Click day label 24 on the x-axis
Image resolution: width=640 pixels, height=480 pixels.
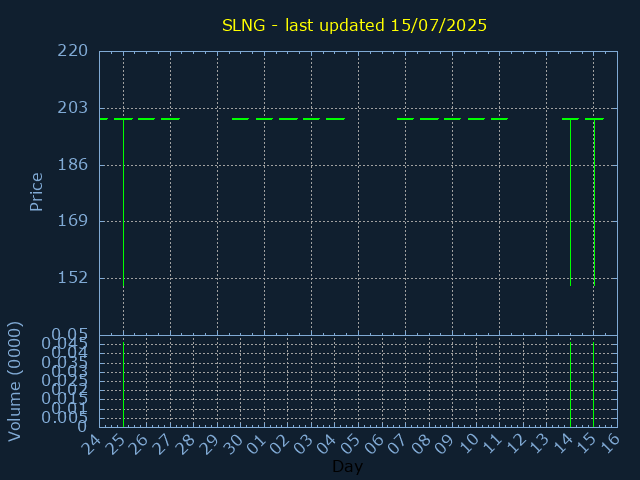tap(91, 444)
